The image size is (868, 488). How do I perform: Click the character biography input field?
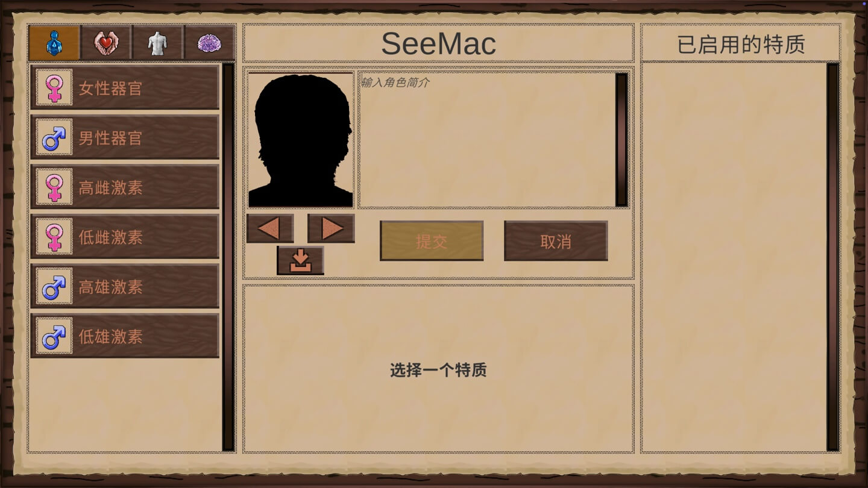(x=486, y=140)
